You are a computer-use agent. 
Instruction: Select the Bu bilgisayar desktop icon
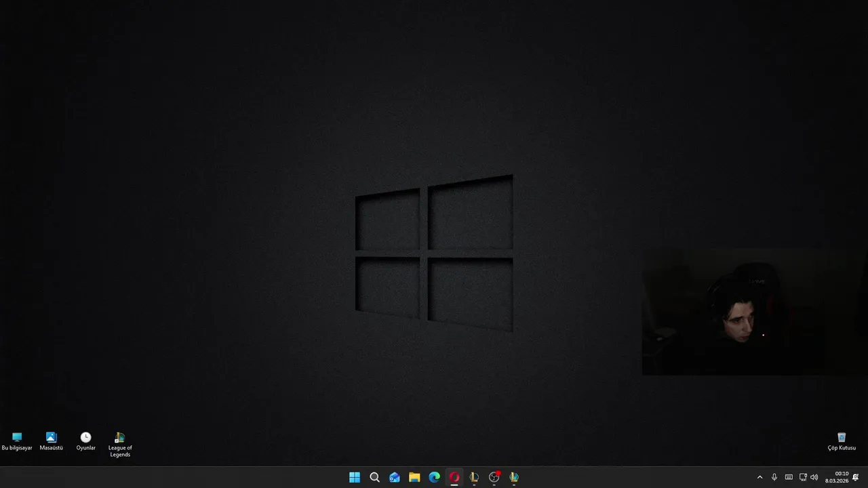[17, 442]
